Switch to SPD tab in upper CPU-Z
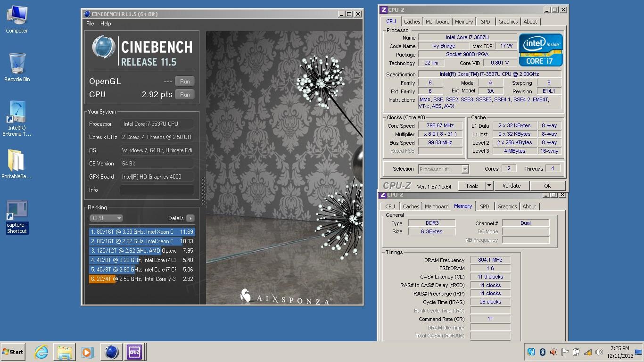This screenshot has height=362, width=644. [486, 22]
